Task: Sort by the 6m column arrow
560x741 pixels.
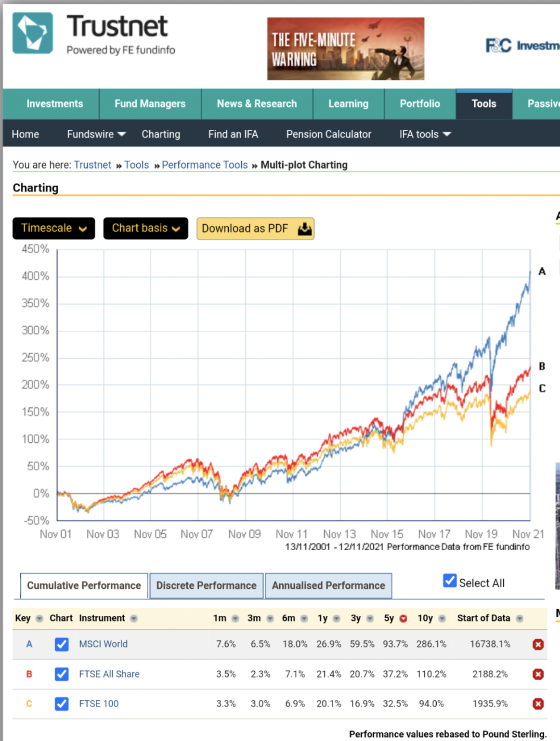Action: click(x=304, y=619)
